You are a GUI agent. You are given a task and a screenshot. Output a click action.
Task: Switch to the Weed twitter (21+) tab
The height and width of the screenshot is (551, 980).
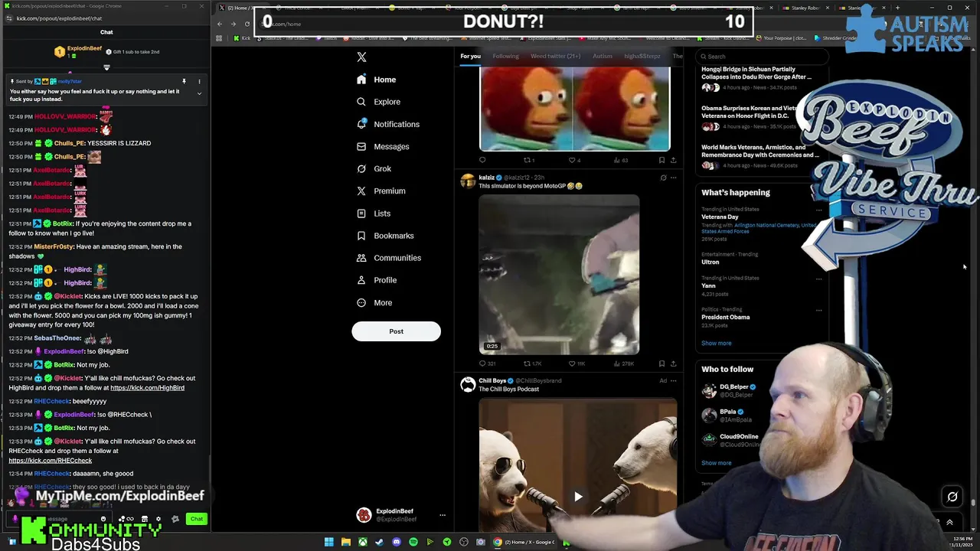pyautogui.click(x=555, y=56)
